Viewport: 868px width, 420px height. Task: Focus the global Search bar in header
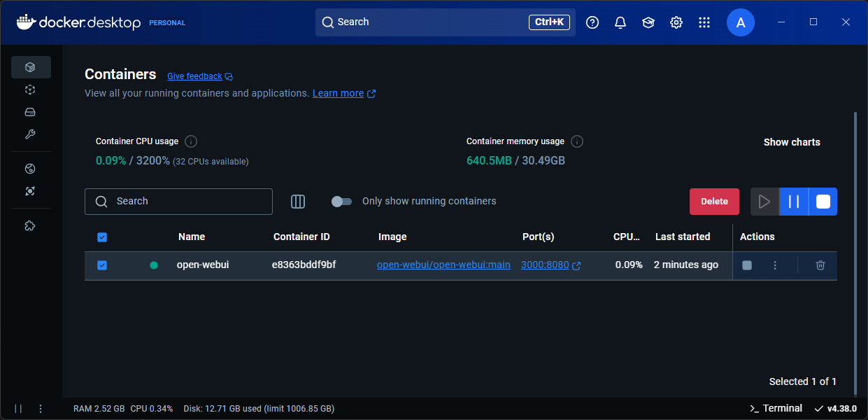pyautogui.click(x=446, y=22)
